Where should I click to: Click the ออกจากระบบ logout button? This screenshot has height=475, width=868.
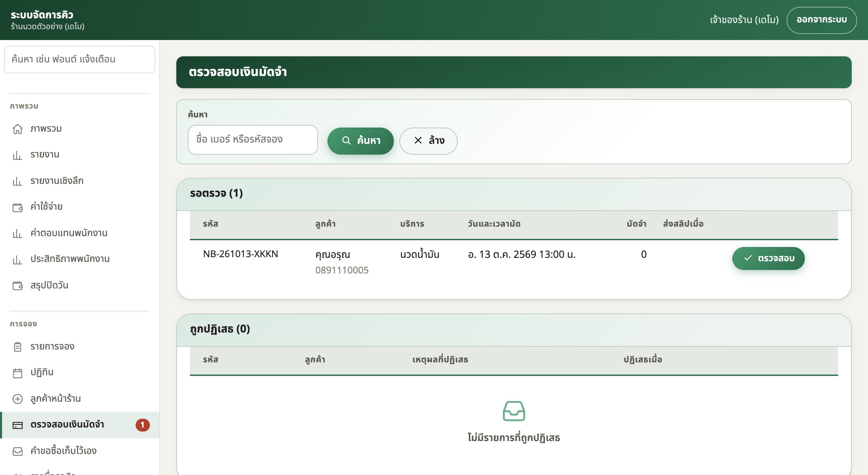pos(822,20)
